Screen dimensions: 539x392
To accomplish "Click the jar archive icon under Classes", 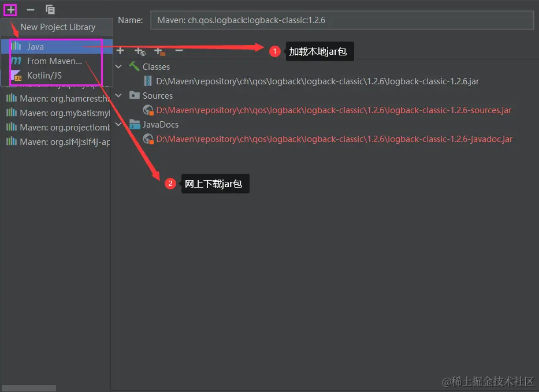I will coord(148,81).
